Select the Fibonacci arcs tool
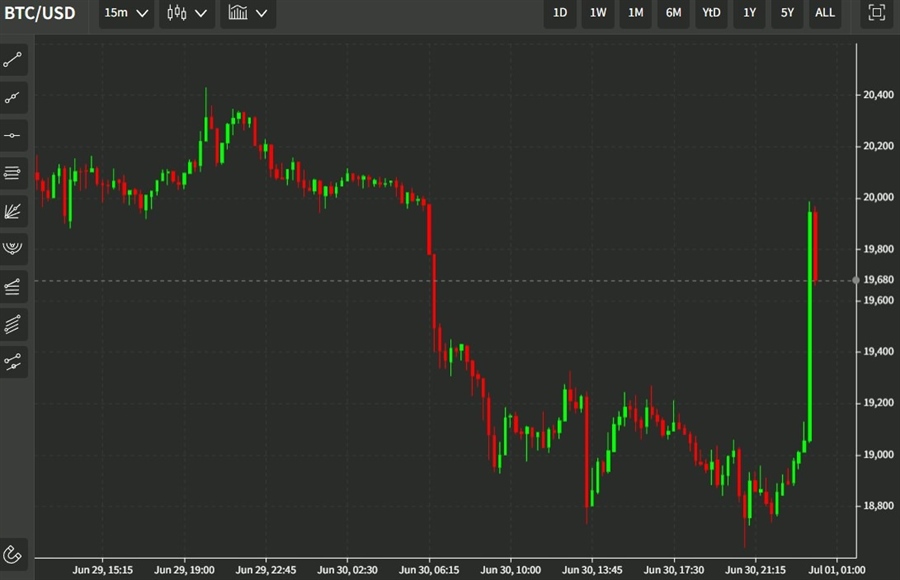900x580 pixels. [x=14, y=248]
